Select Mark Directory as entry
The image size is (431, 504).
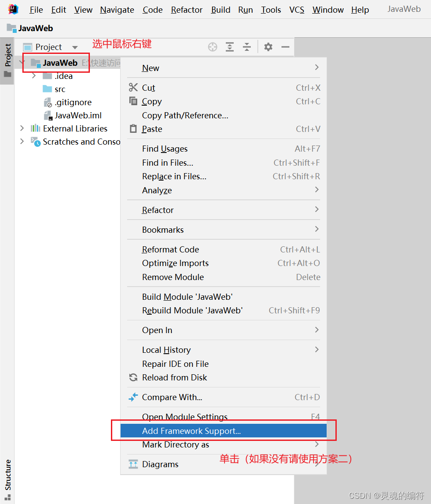click(x=224, y=444)
